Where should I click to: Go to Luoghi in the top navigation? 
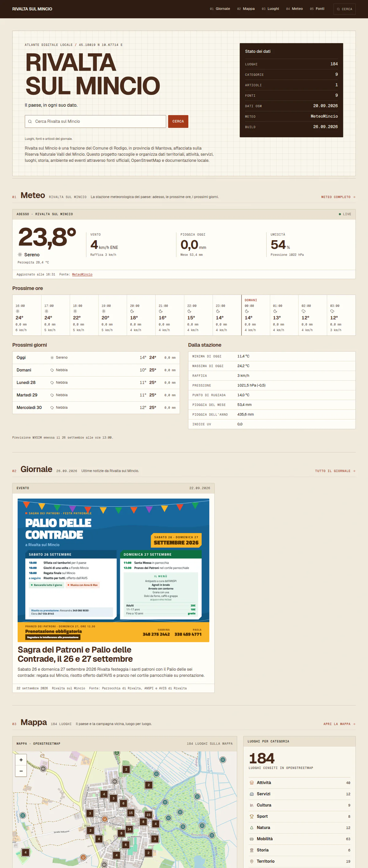click(x=270, y=9)
